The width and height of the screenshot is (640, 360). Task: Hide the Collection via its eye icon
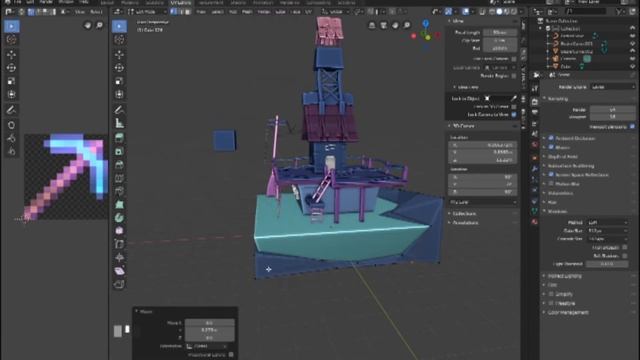coord(632,29)
